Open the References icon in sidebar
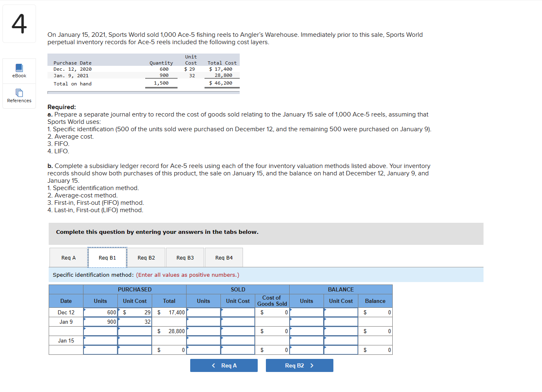Viewport: 542px width, 392px height. (x=19, y=96)
